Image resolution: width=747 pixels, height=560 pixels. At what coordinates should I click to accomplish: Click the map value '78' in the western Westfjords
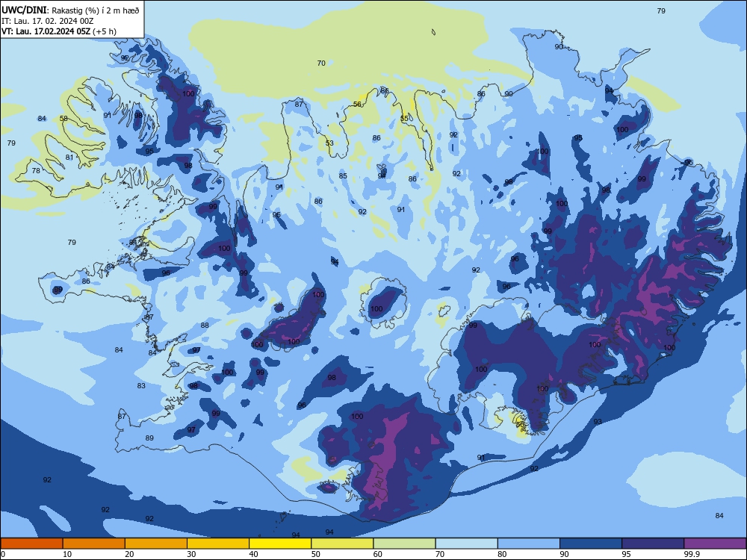36,170
